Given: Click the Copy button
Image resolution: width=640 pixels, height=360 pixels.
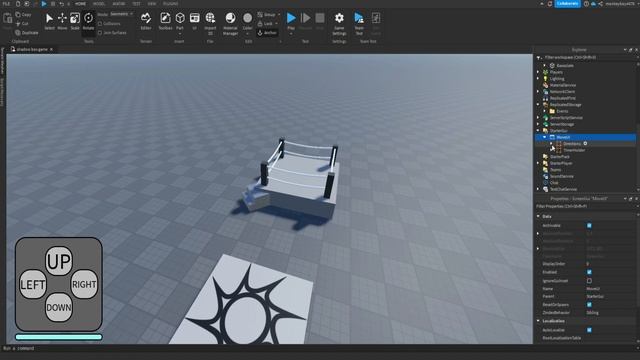Looking at the screenshot, I should (x=23, y=15).
